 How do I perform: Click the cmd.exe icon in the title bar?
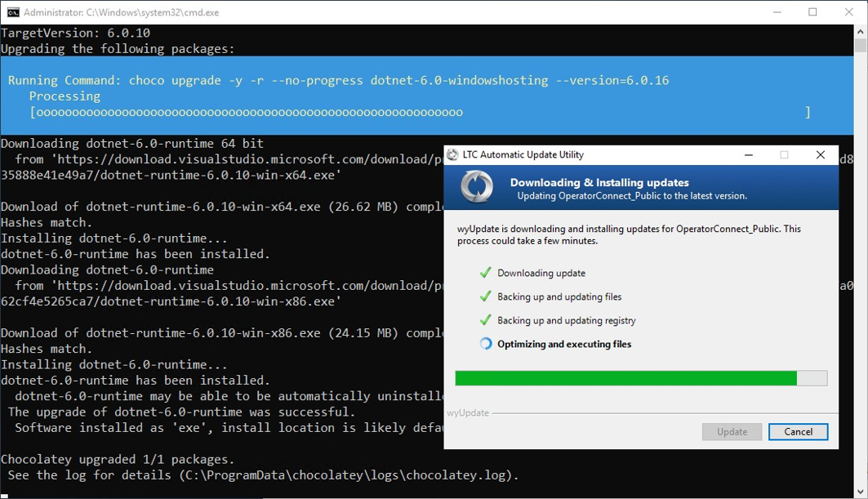13,12
